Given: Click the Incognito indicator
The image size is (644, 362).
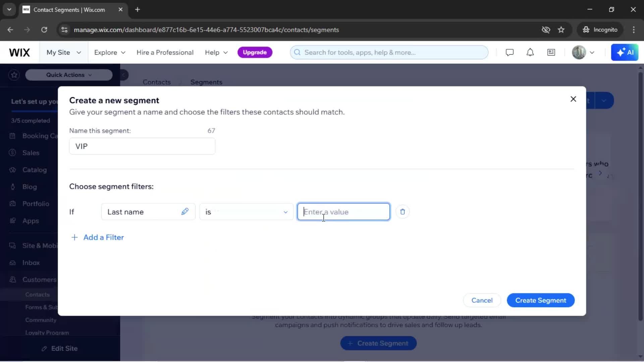Looking at the screenshot, I should [x=600, y=30].
